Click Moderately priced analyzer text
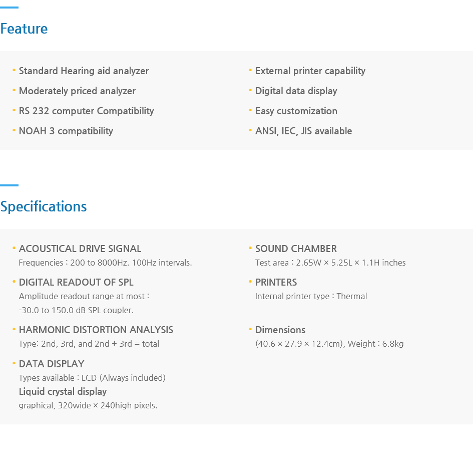 pyautogui.click(x=77, y=91)
